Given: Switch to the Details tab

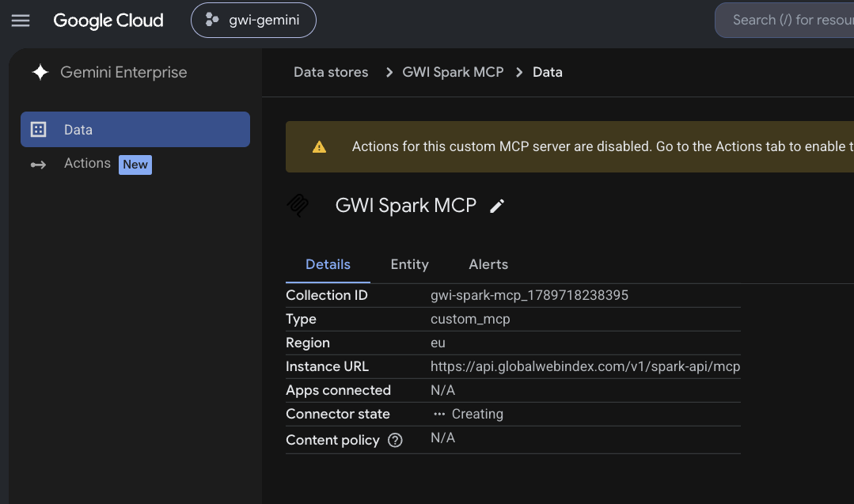Looking at the screenshot, I should (x=328, y=264).
